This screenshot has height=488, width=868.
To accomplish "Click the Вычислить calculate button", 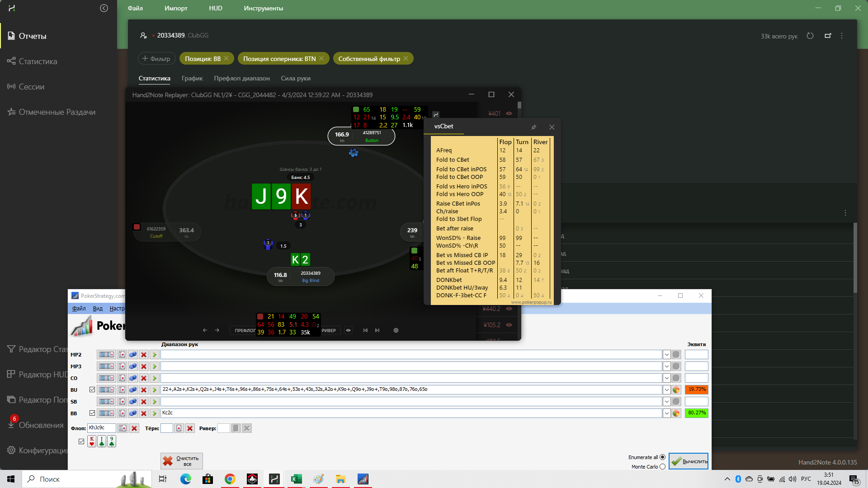I will coord(689,461).
